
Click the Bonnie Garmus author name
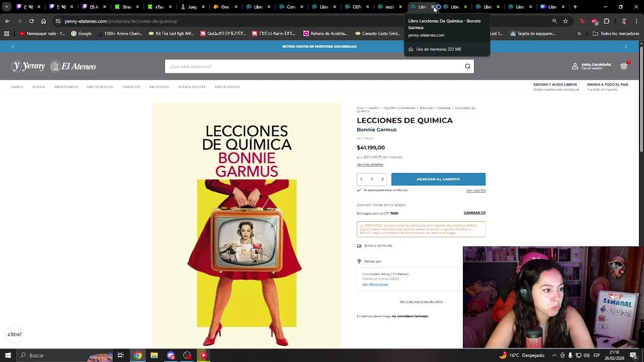[377, 130]
